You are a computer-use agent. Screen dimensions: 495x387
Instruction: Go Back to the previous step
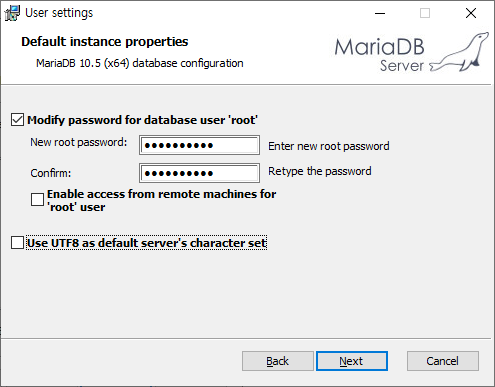(278, 361)
